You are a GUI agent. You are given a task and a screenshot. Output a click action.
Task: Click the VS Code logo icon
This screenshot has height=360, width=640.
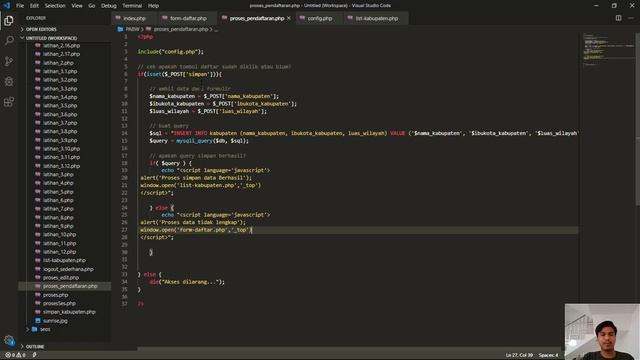point(7,6)
